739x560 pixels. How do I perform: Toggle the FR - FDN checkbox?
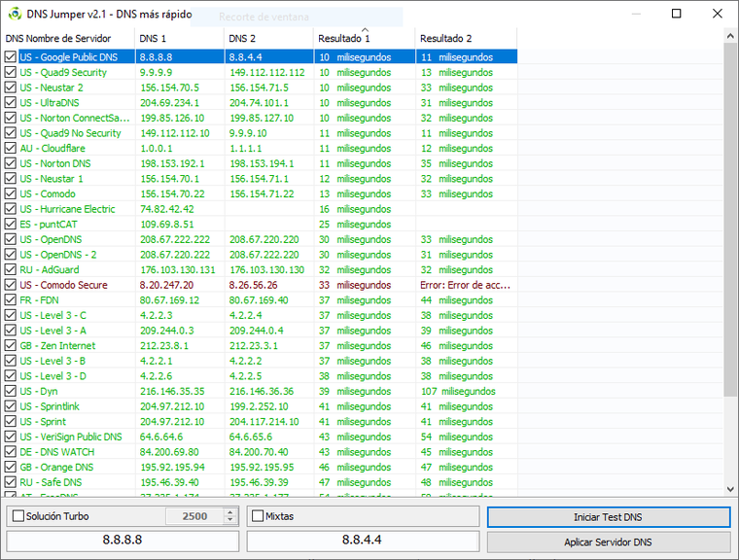point(11,299)
